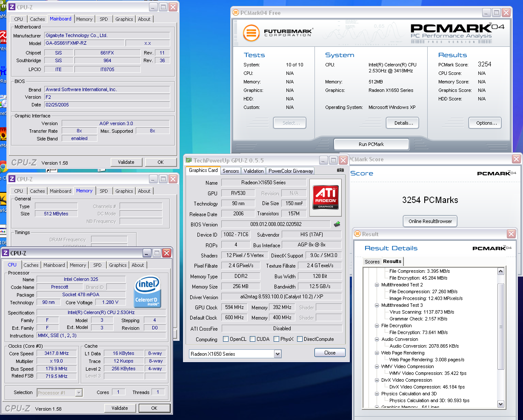Click the PCMark04 Free title bar icon
This screenshot has height=420, width=523.
coord(236,13)
